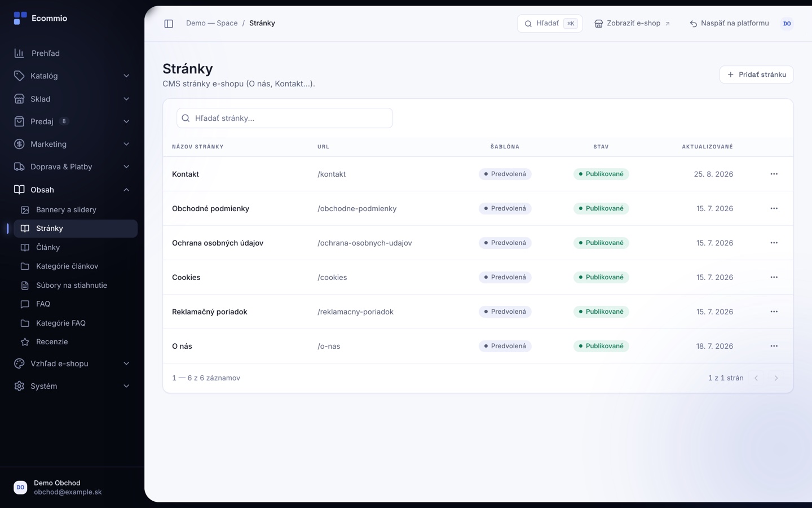Viewport: 812px width, 508px height.
Task: Open the three-dot menu for O nás
Action: [x=774, y=346]
